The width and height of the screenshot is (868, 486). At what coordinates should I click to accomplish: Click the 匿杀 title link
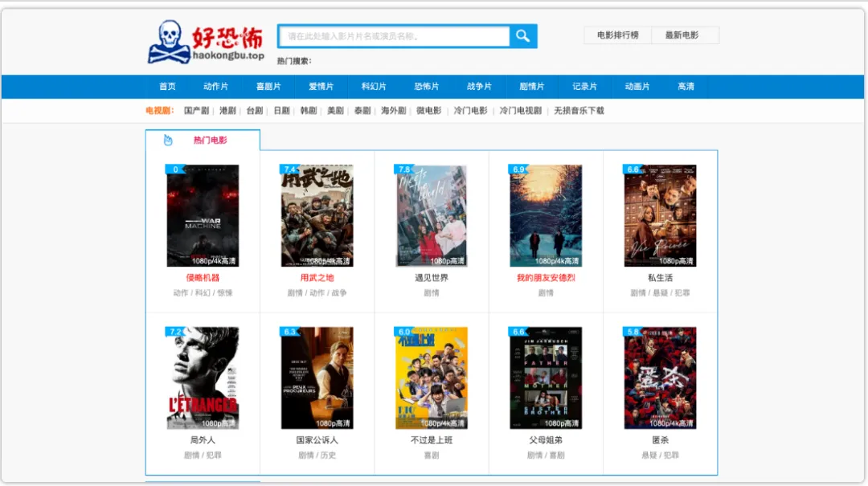[x=661, y=440]
